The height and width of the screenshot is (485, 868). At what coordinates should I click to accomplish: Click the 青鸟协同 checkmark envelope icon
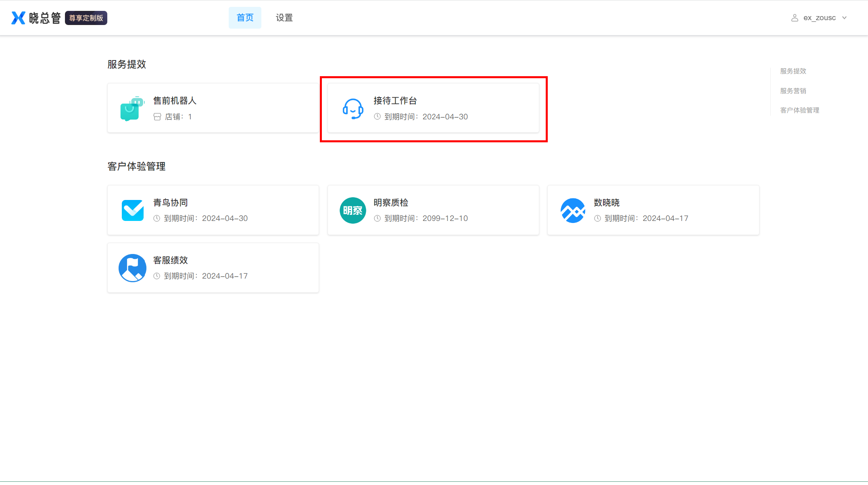(132, 210)
